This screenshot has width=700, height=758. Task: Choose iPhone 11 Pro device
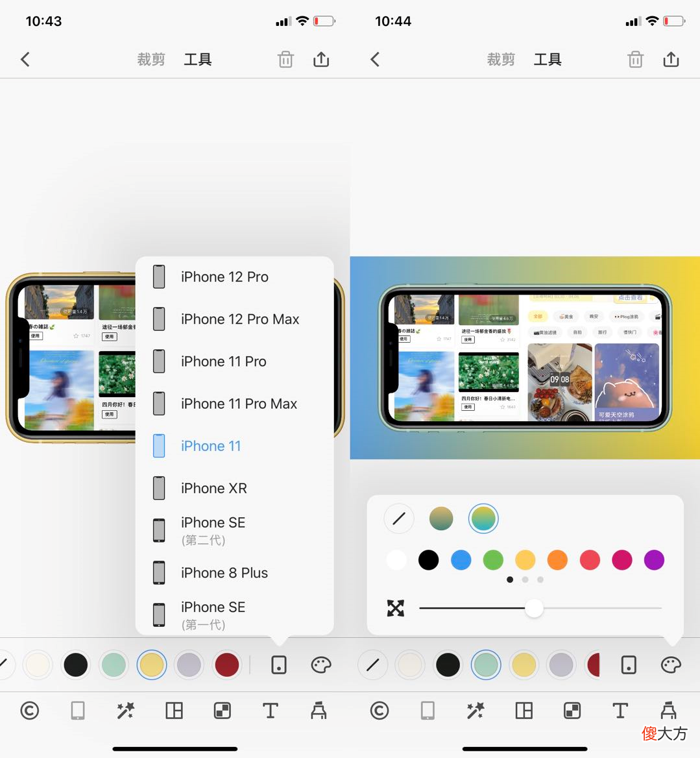click(235, 361)
